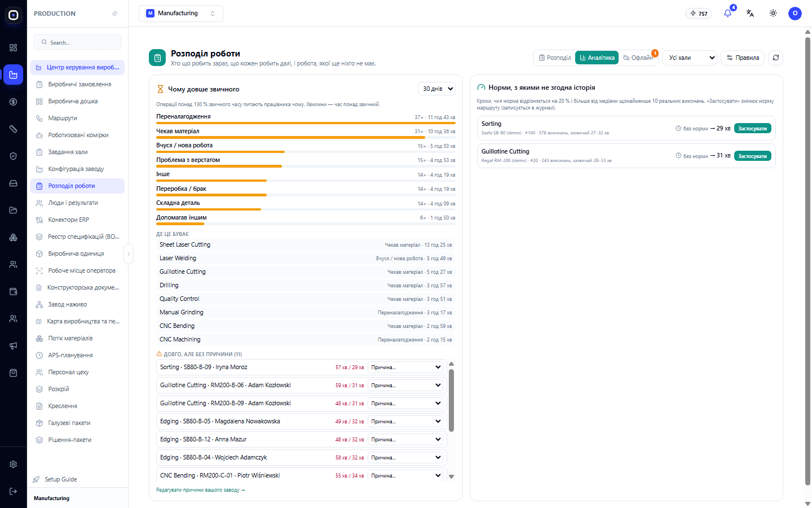Click the reasons list scrollbar down arrow

tap(451, 477)
